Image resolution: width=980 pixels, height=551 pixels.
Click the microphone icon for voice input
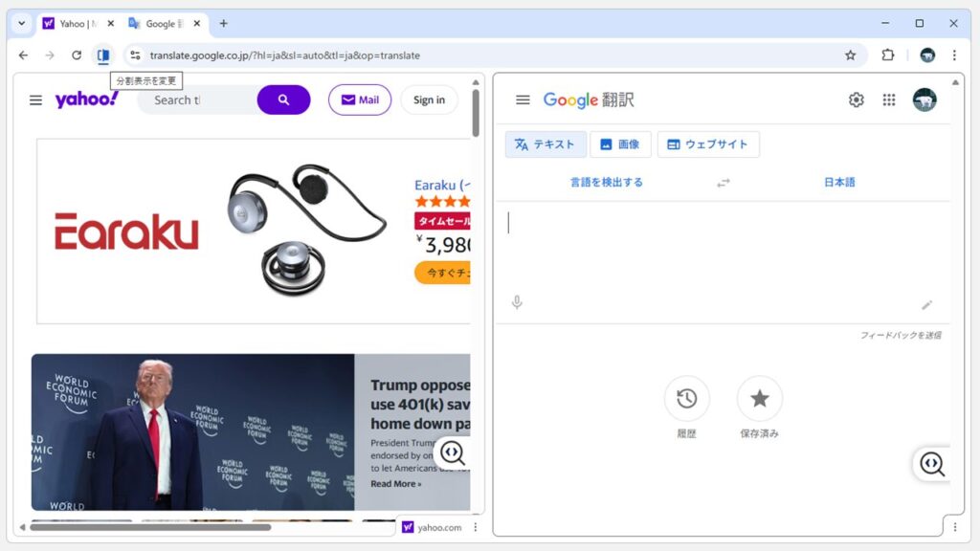[x=517, y=302]
